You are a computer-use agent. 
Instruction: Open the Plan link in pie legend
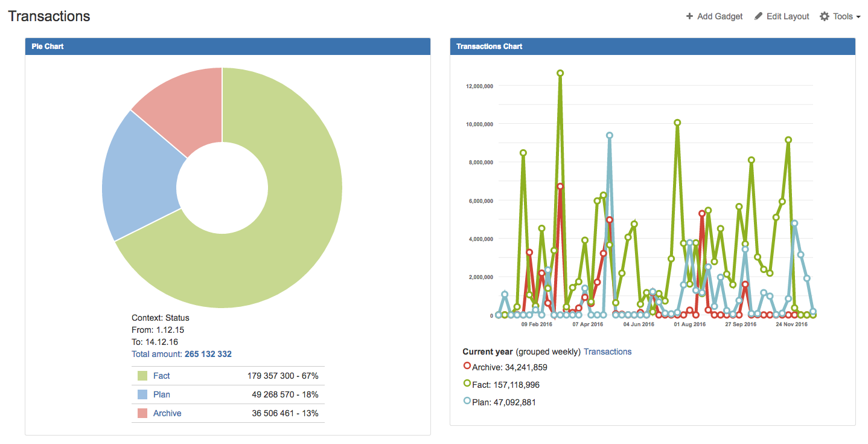coord(161,394)
